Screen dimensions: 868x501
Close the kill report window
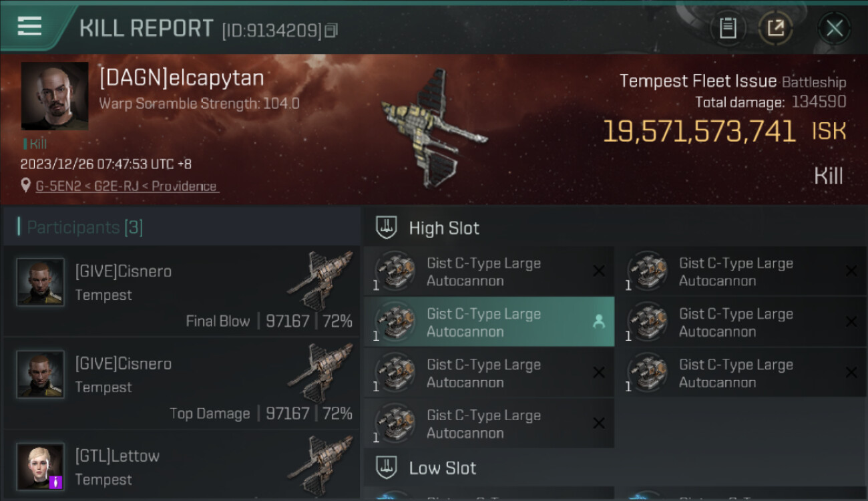(834, 28)
